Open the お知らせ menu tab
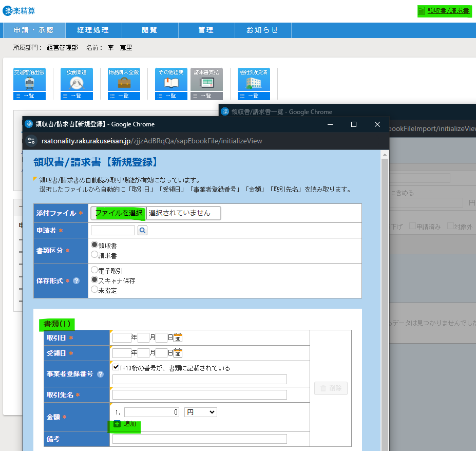The width and height of the screenshot is (476, 451). tap(262, 30)
